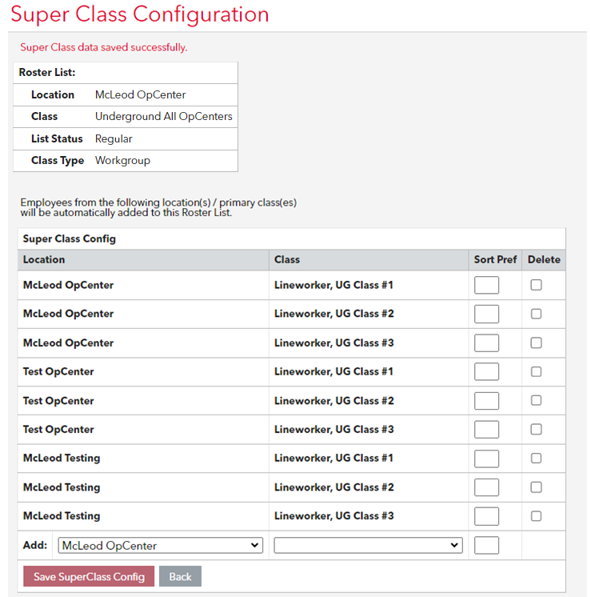
Task: Focus Sort Pref field in the Add row
Action: (486, 545)
